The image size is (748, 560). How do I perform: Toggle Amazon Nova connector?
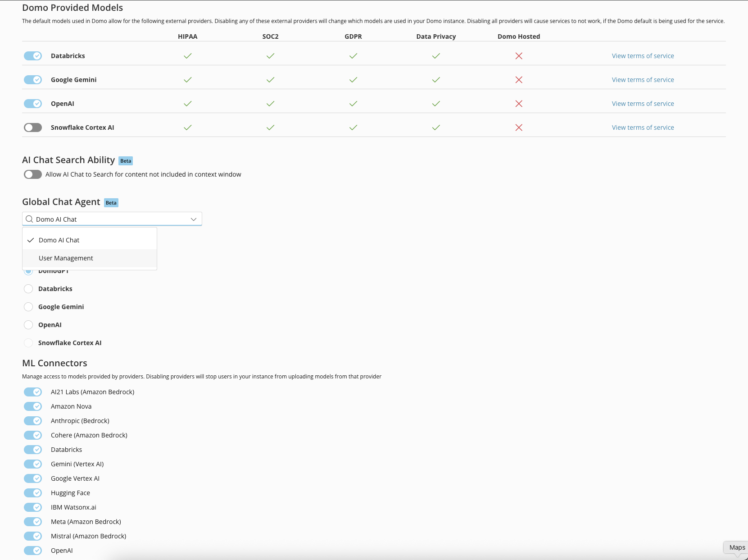[x=33, y=406]
